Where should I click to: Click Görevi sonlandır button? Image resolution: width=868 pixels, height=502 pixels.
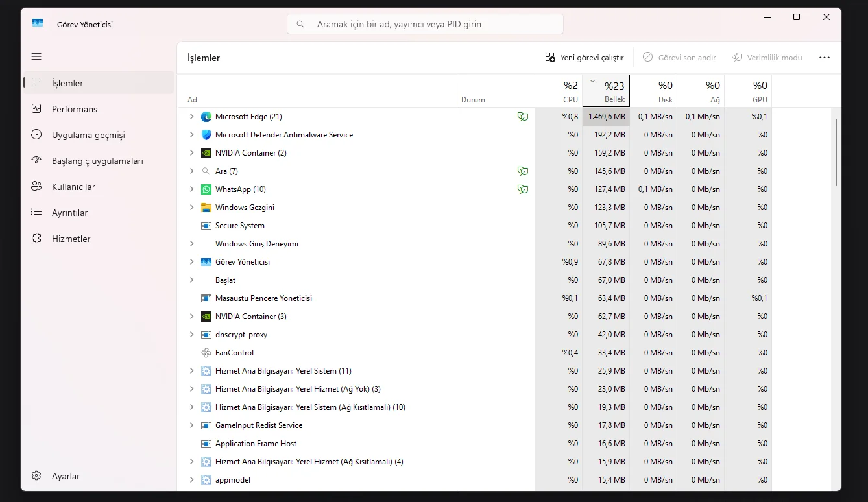[679, 58]
